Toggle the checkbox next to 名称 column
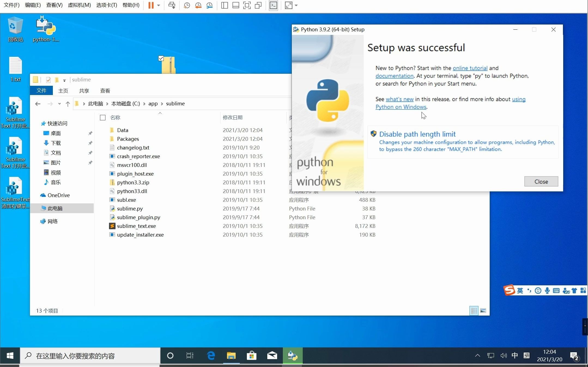588x367 pixels. click(x=102, y=117)
